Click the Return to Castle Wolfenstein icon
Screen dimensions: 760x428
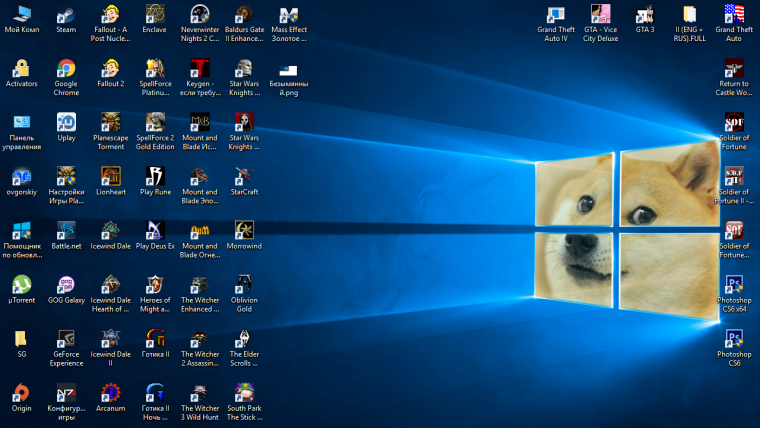733,69
